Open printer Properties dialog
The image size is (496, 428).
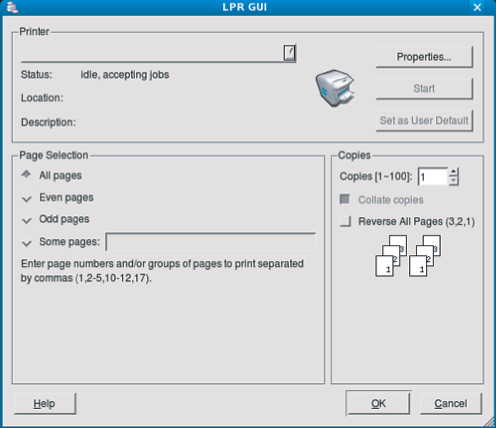coord(424,57)
